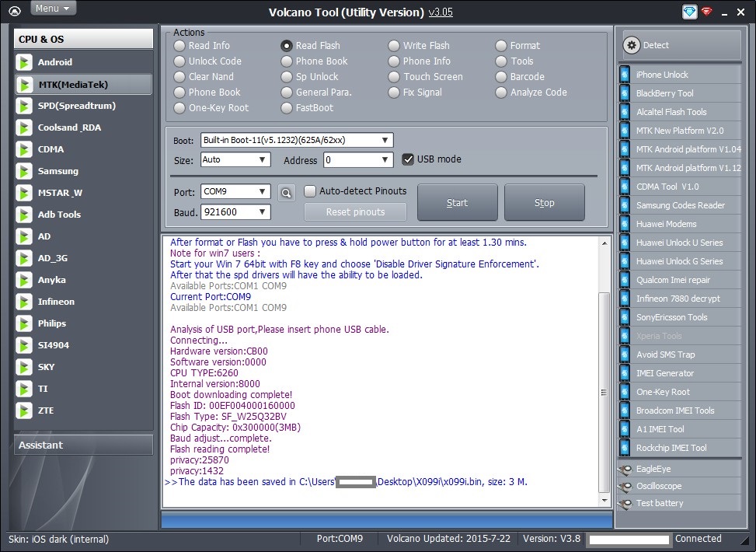Click the Reset pinouts button
Screen dimensions: 756x552
point(355,211)
